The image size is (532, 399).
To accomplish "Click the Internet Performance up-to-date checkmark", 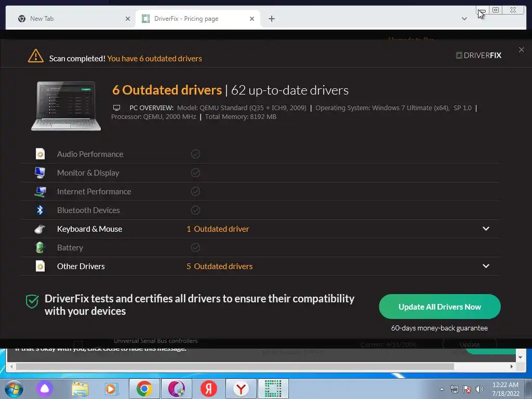I will [x=195, y=191].
